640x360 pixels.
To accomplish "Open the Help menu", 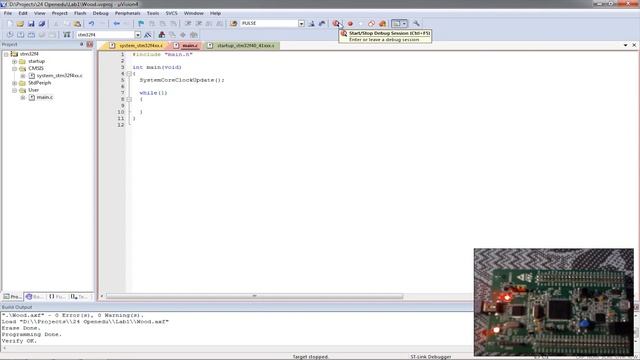I will tap(215, 13).
